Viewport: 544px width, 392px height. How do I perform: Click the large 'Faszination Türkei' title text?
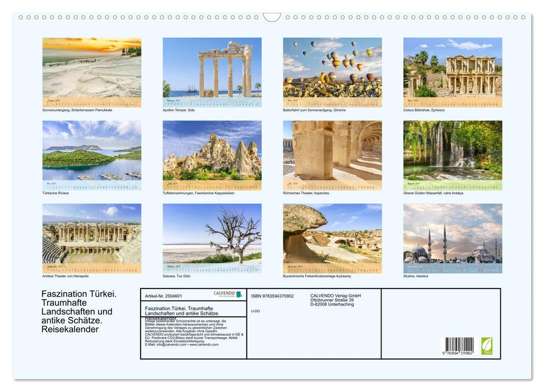(79, 311)
